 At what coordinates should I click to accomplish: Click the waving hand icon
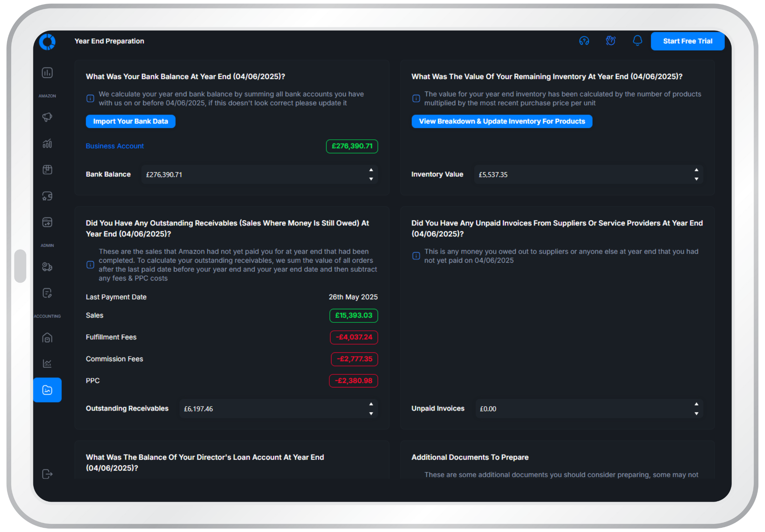click(x=610, y=41)
